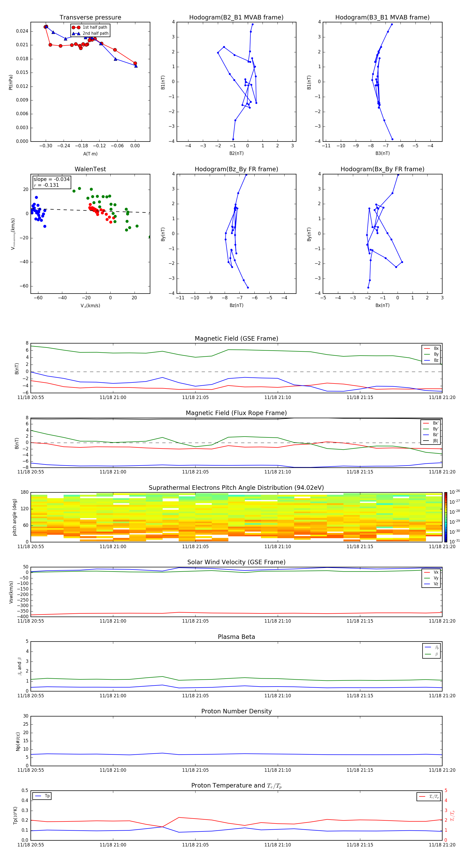Click the red right-side "Te/Tp" axis label
473x868 pixels.
pyautogui.click(x=452, y=815)
